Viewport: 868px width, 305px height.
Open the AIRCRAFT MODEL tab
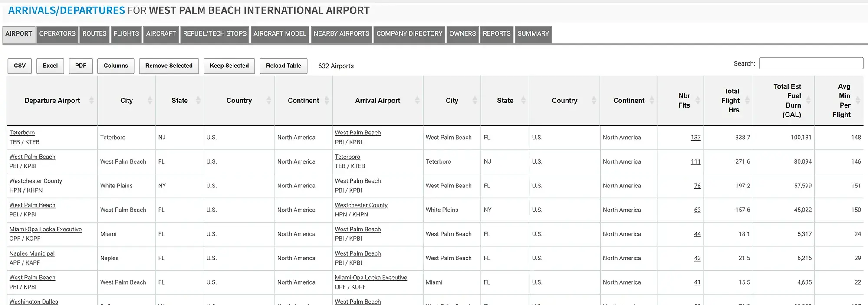279,34
